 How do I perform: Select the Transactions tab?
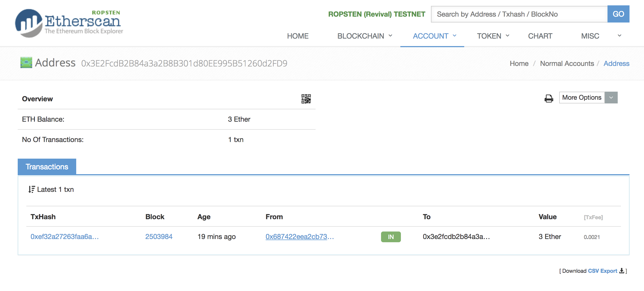pyautogui.click(x=47, y=167)
